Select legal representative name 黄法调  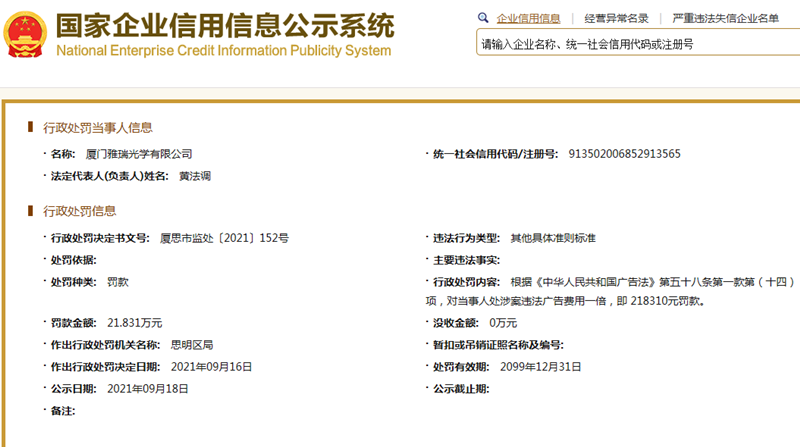point(195,176)
